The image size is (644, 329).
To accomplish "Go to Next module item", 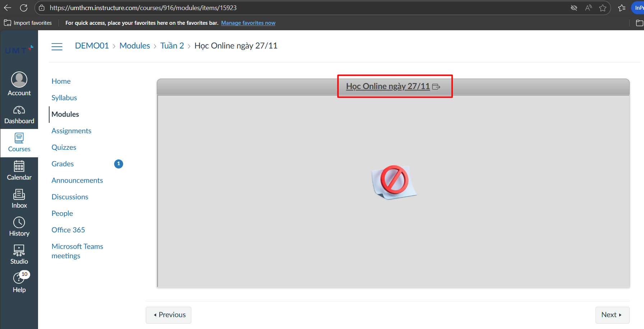I will coord(612,315).
